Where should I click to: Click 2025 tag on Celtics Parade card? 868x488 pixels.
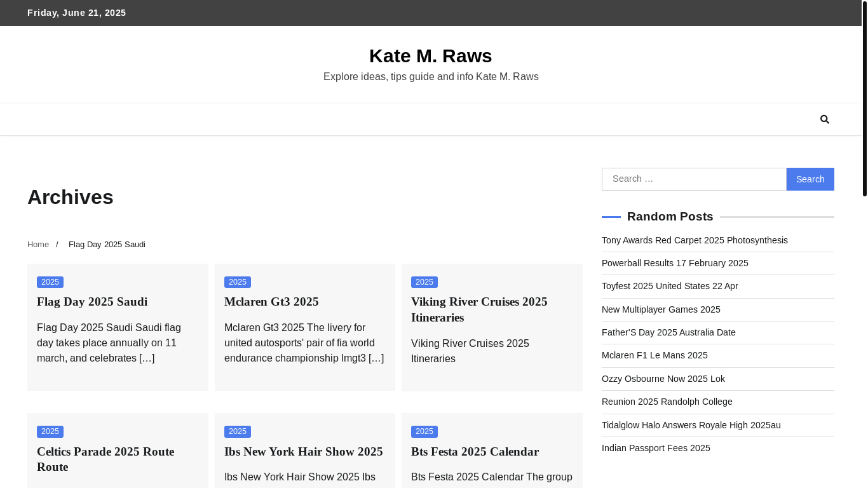[50, 431]
